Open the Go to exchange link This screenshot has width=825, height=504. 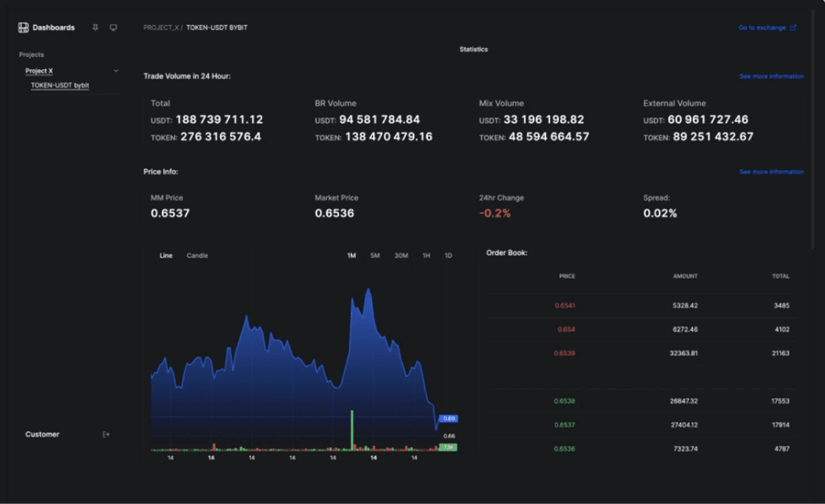pyautogui.click(x=767, y=27)
